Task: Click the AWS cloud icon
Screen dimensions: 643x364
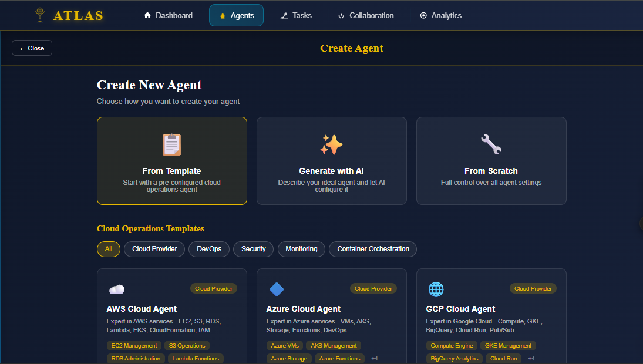Action: [x=117, y=289]
